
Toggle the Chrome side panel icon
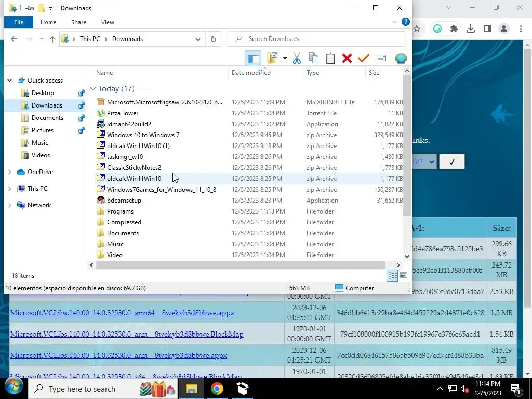487,29
